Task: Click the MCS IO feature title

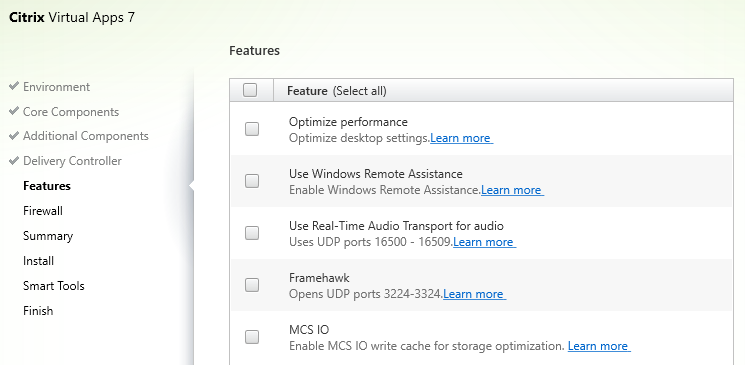Action: (309, 330)
